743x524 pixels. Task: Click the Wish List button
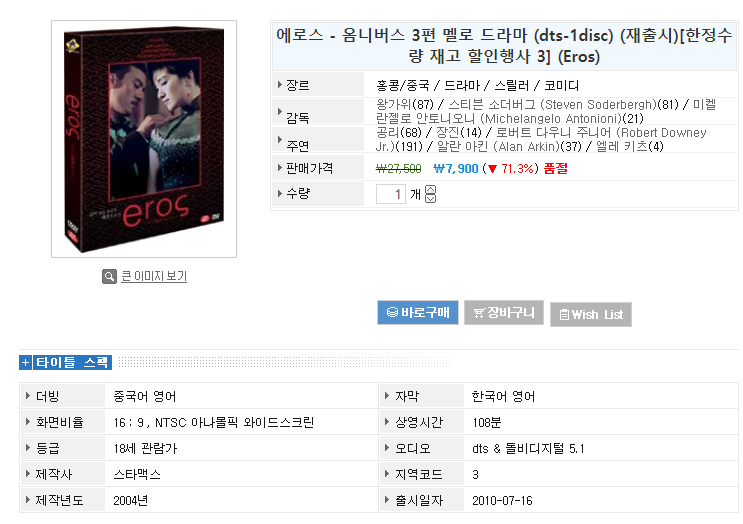591,315
